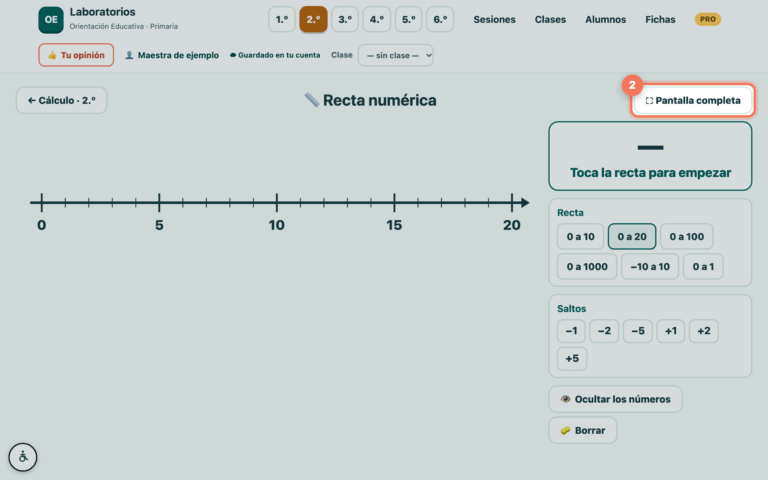Jump by +1
This screenshot has height=480, width=768.
click(671, 331)
